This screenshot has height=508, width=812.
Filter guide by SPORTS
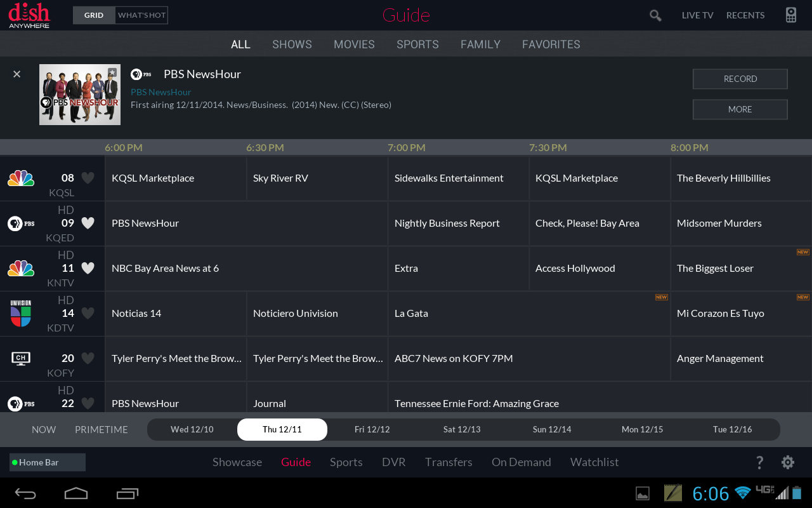pyautogui.click(x=417, y=44)
